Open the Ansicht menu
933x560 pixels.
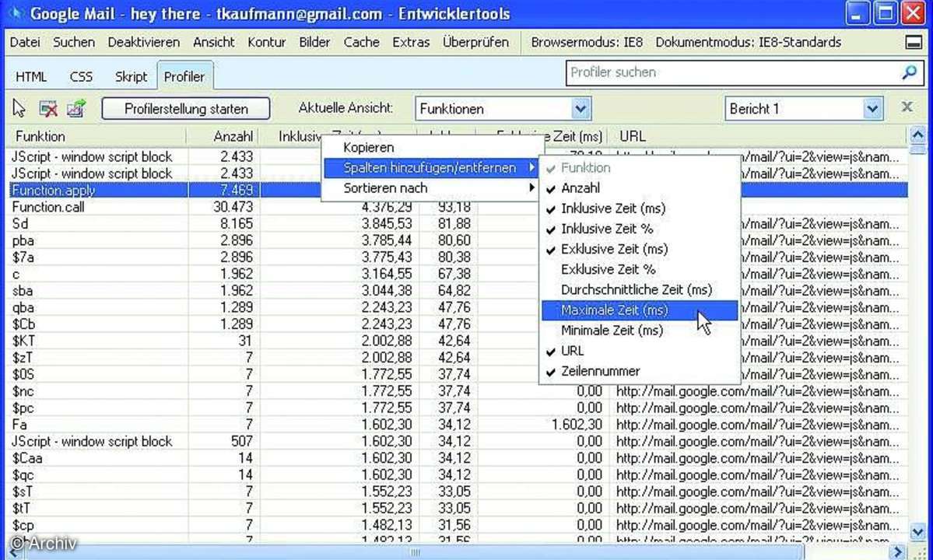tap(214, 42)
